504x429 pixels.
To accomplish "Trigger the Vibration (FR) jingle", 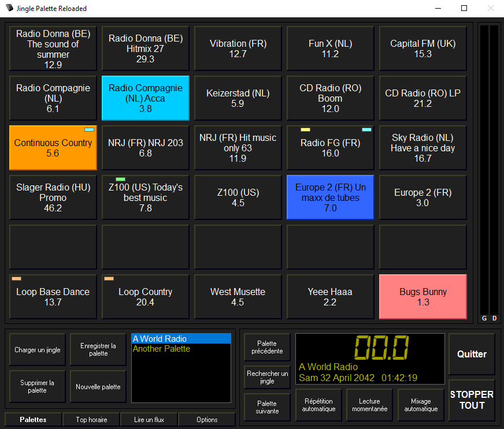I will (x=238, y=49).
